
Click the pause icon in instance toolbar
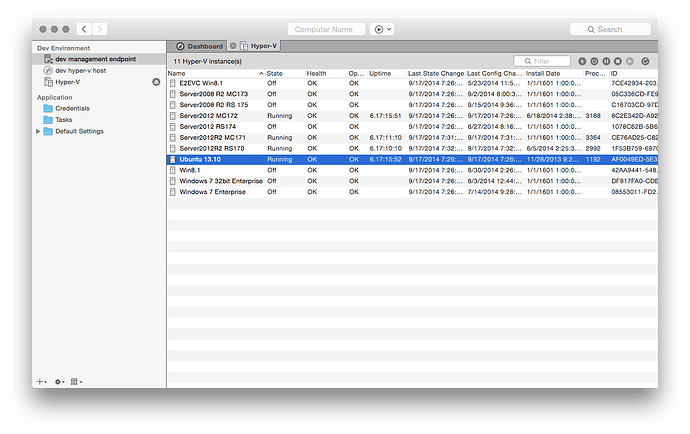point(606,61)
